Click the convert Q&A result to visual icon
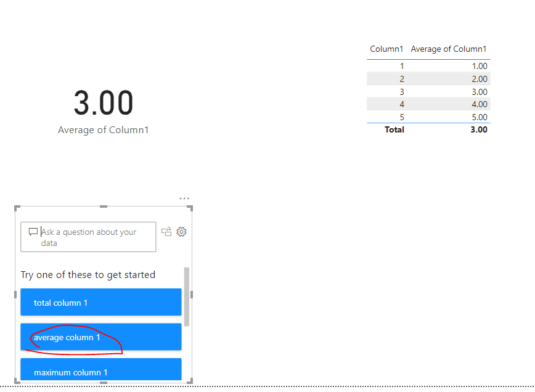This screenshot has width=535, height=392. point(166,232)
